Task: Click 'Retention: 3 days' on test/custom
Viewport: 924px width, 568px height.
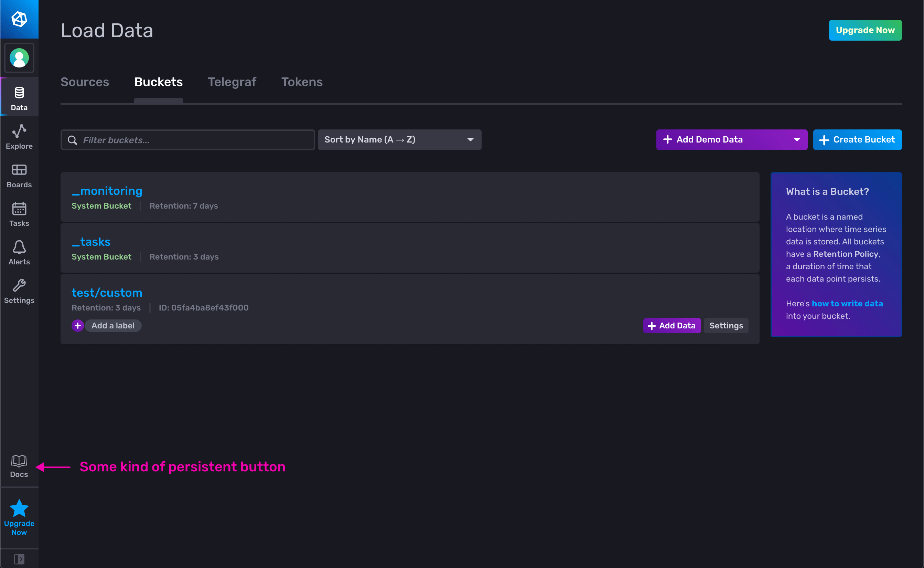Action: (106, 308)
